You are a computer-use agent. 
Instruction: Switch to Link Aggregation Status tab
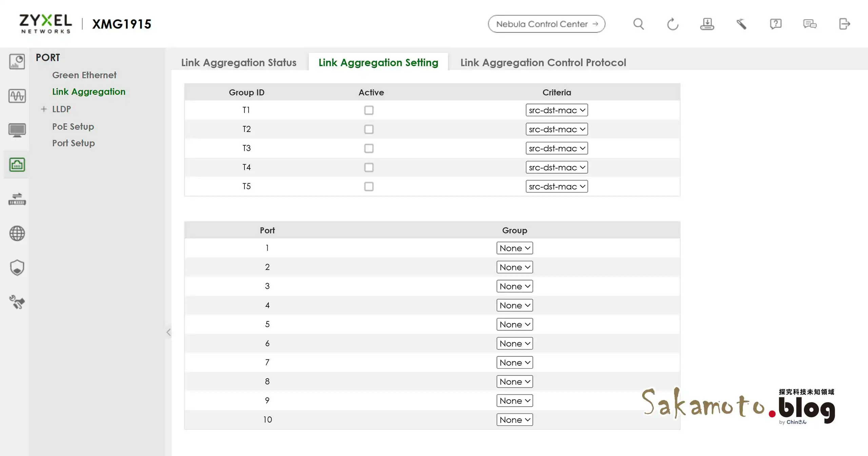[x=239, y=62]
